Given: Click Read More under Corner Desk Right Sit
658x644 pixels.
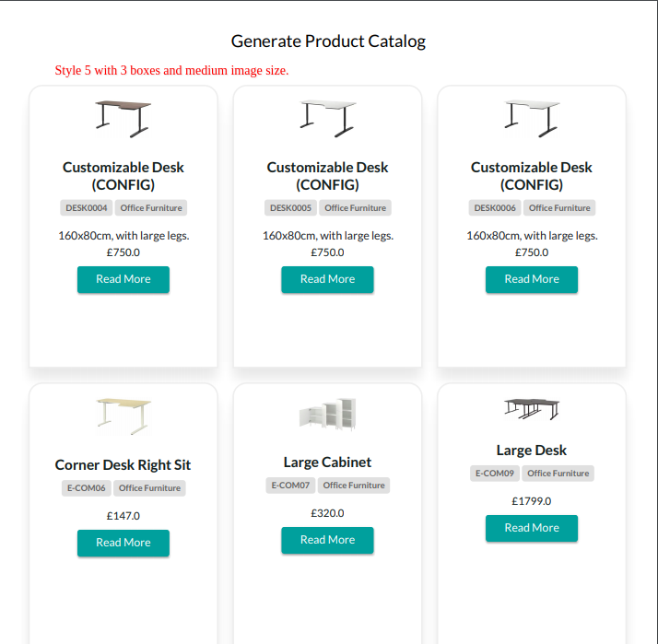Looking at the screenshot, I should click(x=123, y=543).
